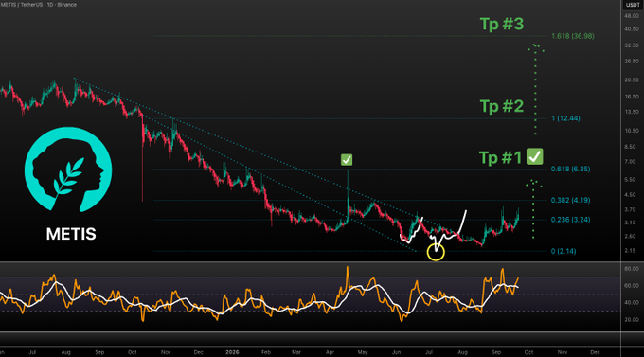Click 4.50 on the price axis
The width and height of the screenshot is (644, 357).
[x=630, y=195]
